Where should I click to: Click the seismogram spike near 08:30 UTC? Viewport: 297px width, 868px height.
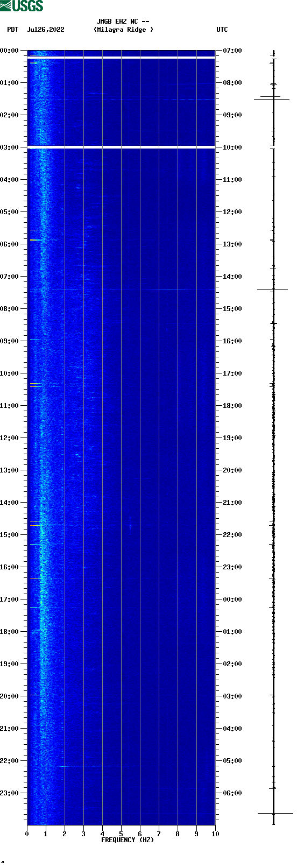click(x=272, y=99)
